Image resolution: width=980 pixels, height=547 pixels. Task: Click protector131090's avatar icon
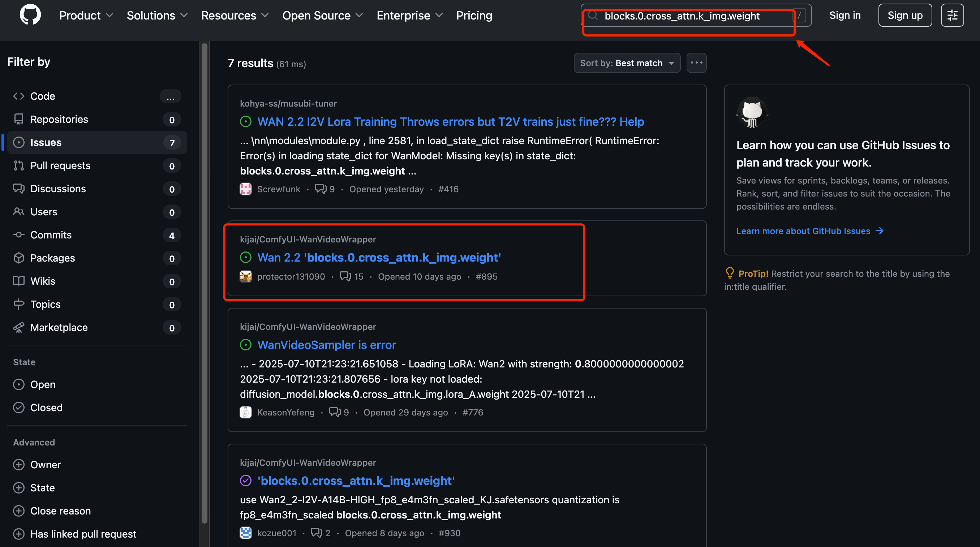[x=246, y=276]
